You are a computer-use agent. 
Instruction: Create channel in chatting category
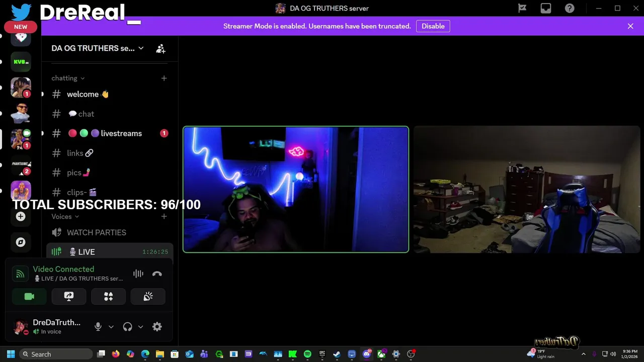point(164,78)
